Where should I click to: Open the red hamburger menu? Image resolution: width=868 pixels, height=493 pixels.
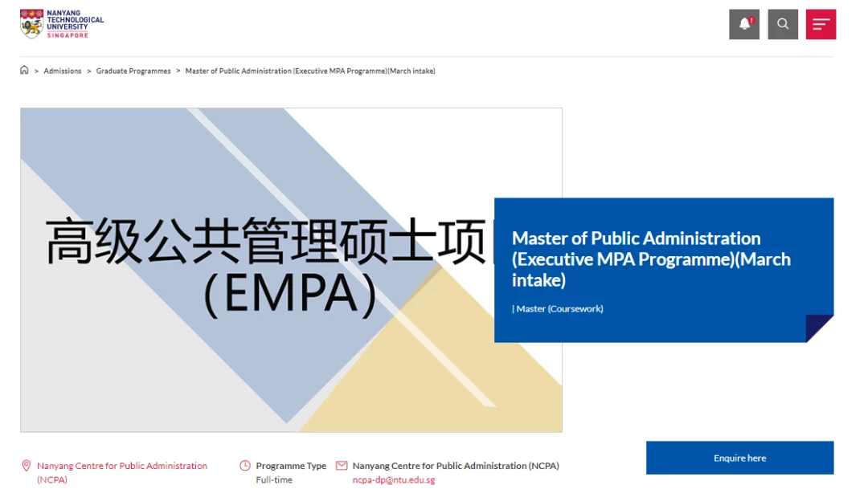[x=821, y=24]
